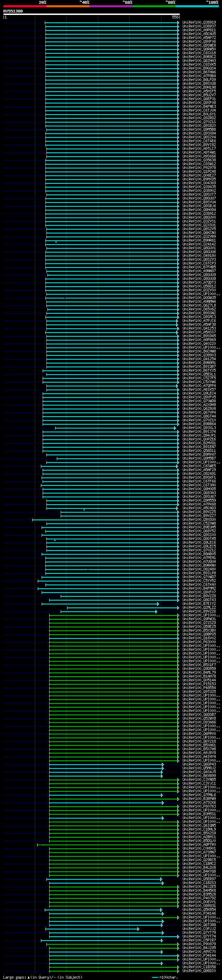
Task: Open hit UniRef100_P34144
Action: click(199, 956)
